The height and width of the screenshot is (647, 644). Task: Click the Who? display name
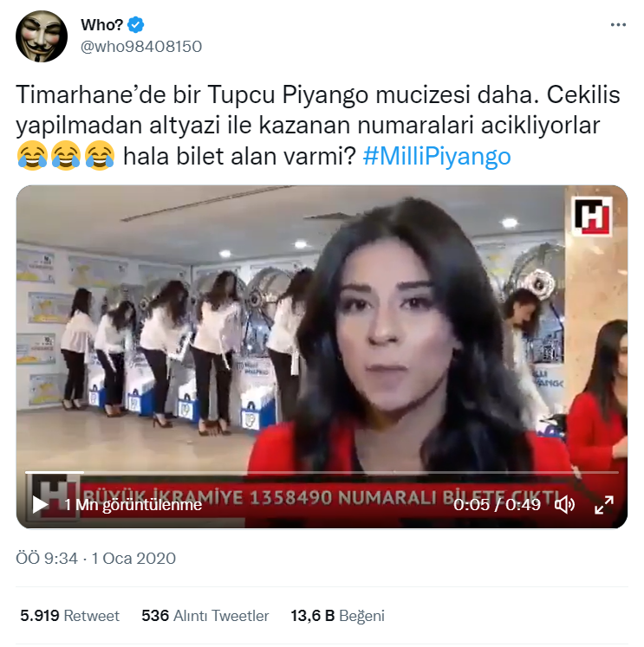pos(102,25)
